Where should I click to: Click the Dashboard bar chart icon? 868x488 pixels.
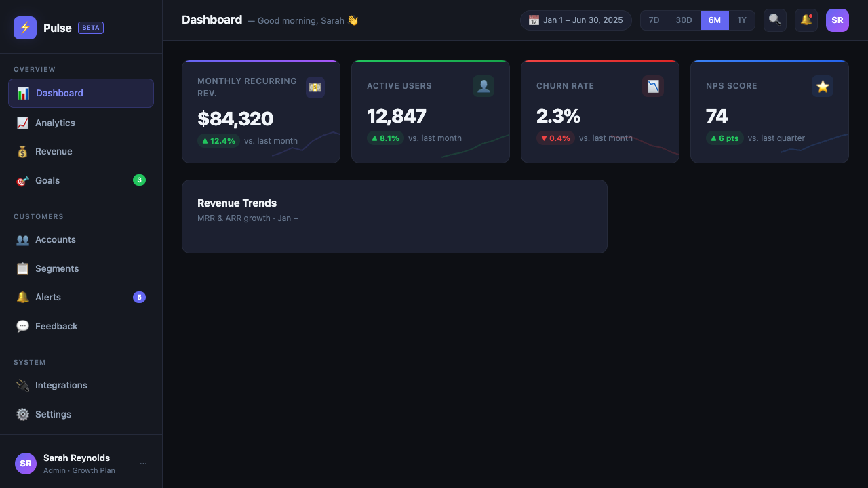23,93
